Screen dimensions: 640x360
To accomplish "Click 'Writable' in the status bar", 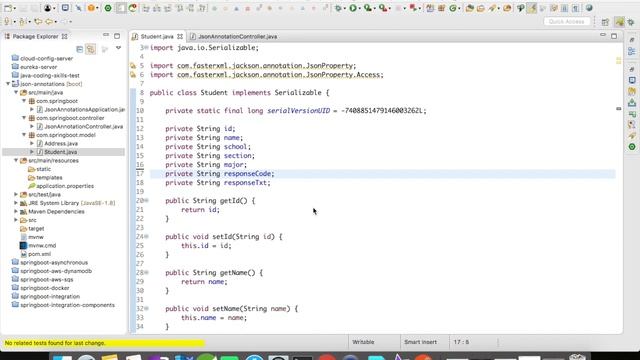I will [x=363, y=342].
